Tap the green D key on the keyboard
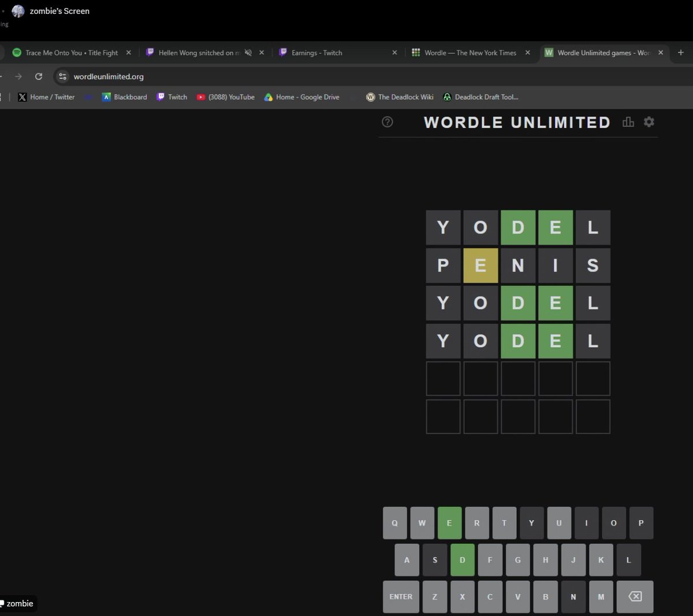This screenshot has height=616, width=693. point(462,560)
